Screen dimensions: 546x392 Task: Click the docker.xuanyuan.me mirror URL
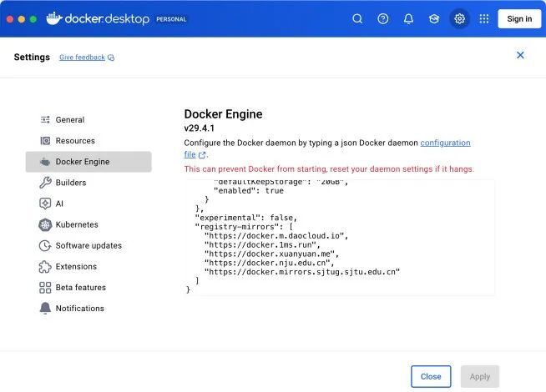tap(271, 254)
